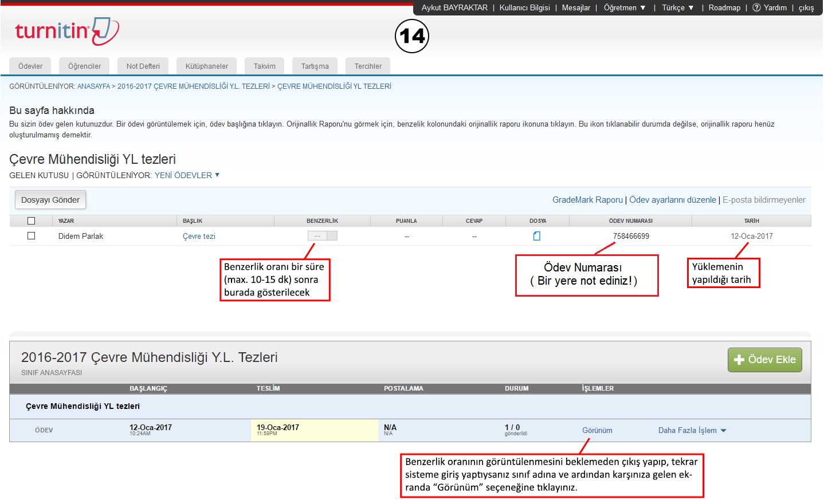
Task: Expand the Yeni Ödevler view filter
Action: click(187, 175)
